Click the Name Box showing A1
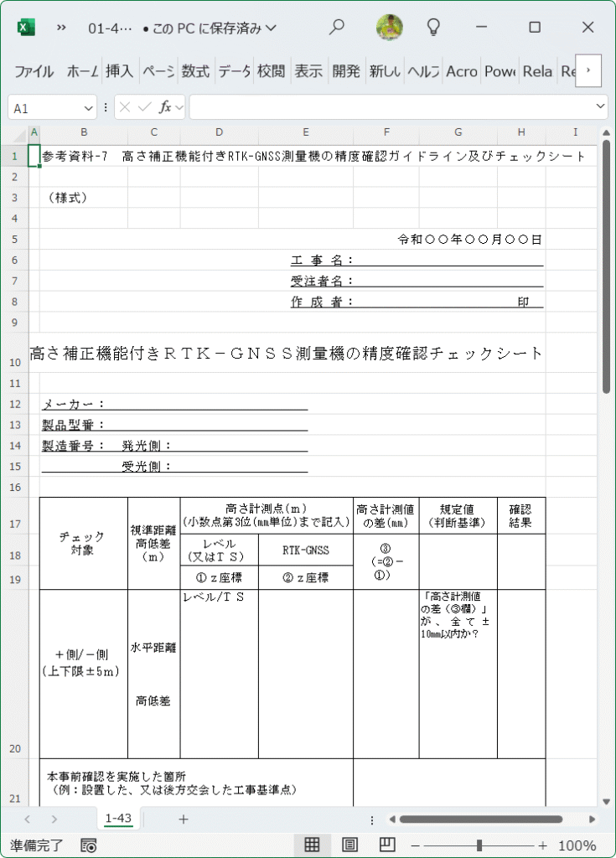616x858 pixels. pos(45,108)
